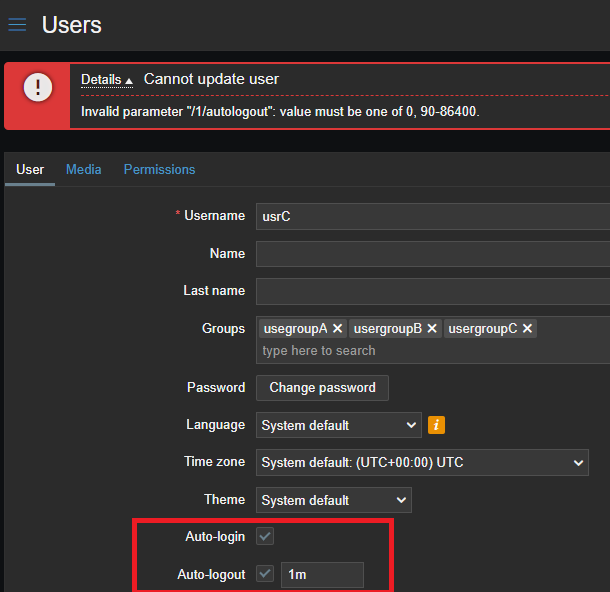Collapse the error Details expander
610x592 pixels.
point(107,80)
